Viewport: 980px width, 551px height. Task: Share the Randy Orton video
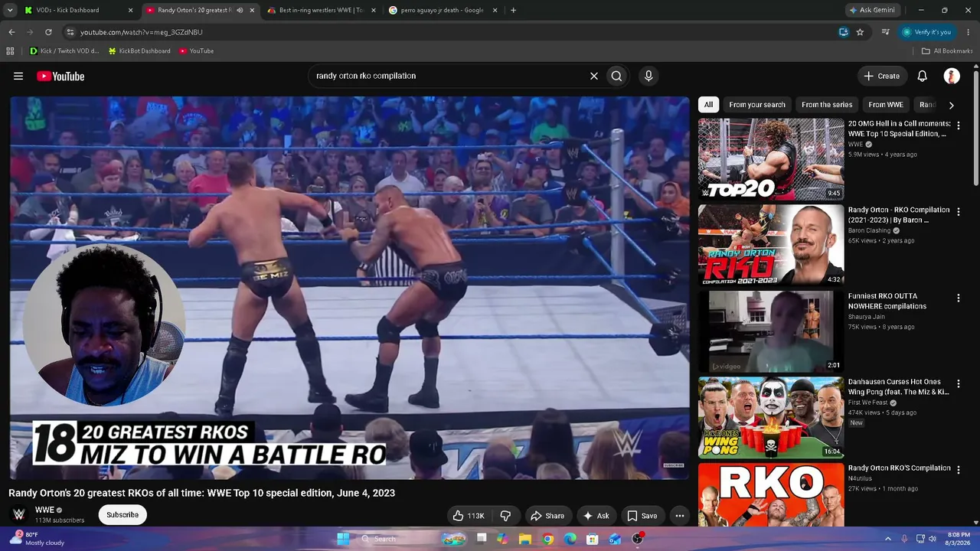point(547,516)
